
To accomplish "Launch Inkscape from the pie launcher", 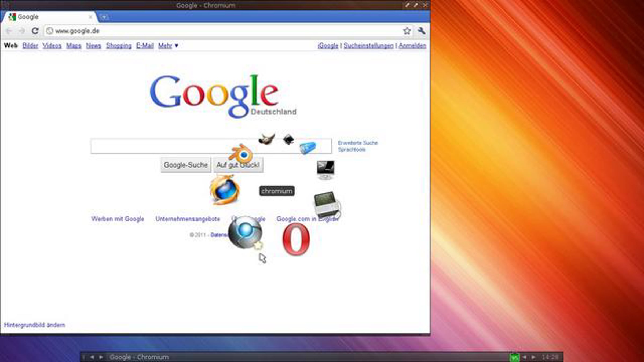I will [x=288, y=139].
